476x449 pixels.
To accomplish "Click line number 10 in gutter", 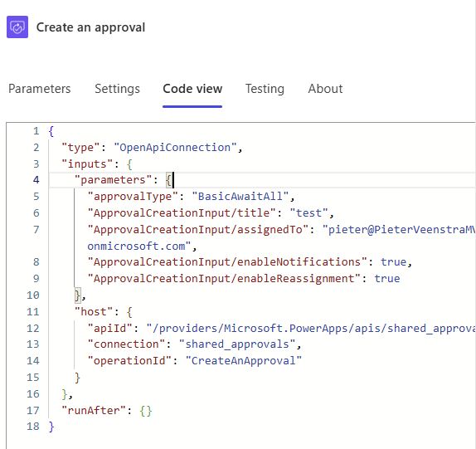I will [33, 295].
